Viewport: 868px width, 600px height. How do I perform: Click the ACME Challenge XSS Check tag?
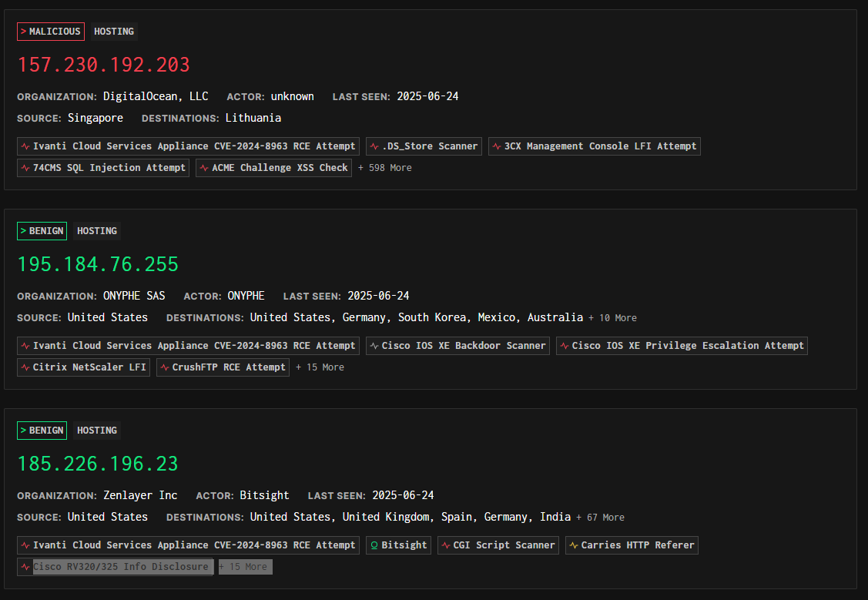[273, 168]
